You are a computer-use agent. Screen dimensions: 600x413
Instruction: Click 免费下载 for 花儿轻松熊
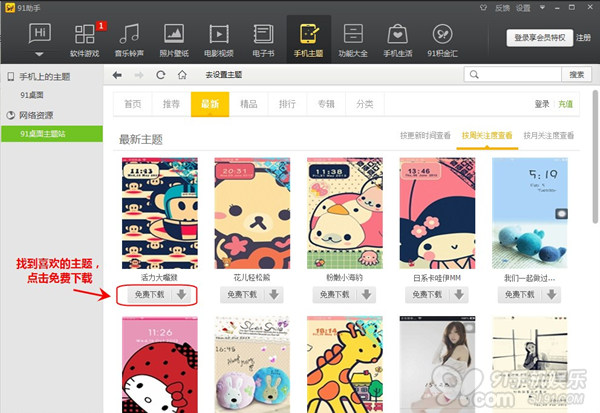tap(242, 295)
